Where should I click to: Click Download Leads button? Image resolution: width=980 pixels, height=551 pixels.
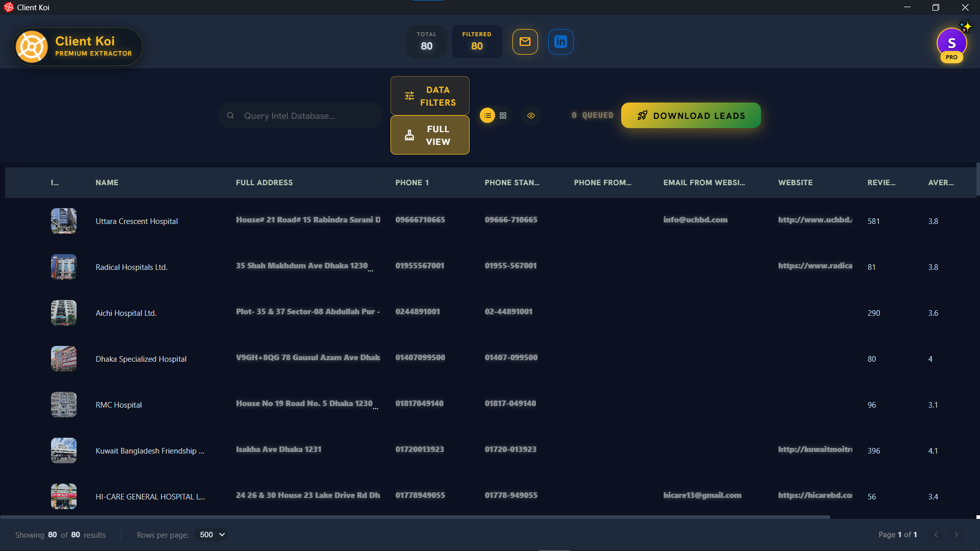coord(691,116)
